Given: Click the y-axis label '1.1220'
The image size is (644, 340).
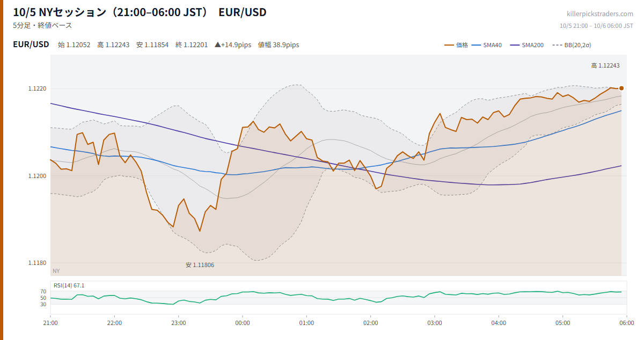Looking at the screenshot, I should tap(38, 88).
